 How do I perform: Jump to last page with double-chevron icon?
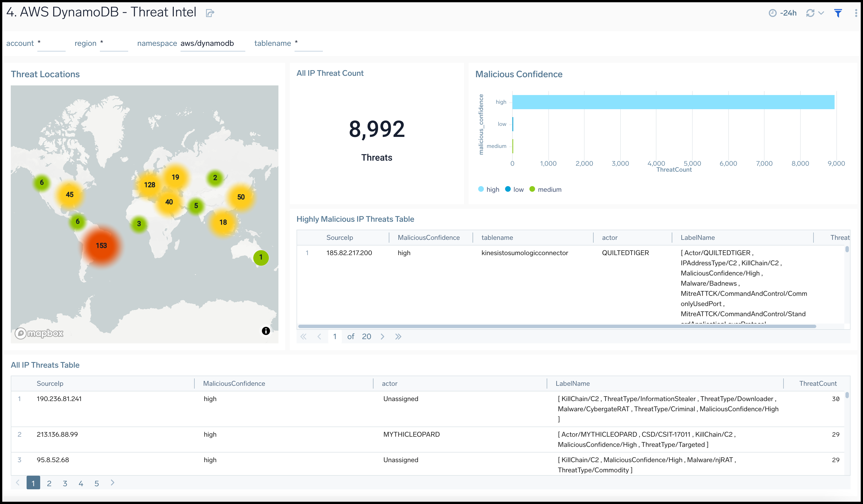[398, 337]
